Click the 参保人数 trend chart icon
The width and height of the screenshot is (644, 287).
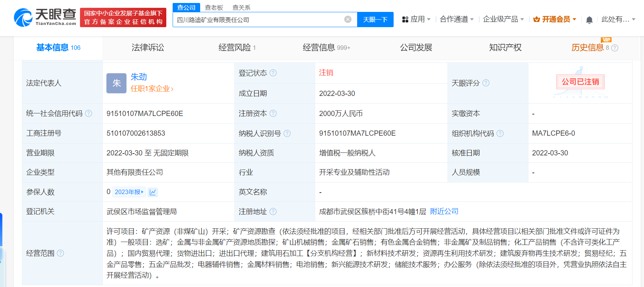(153, 192)
